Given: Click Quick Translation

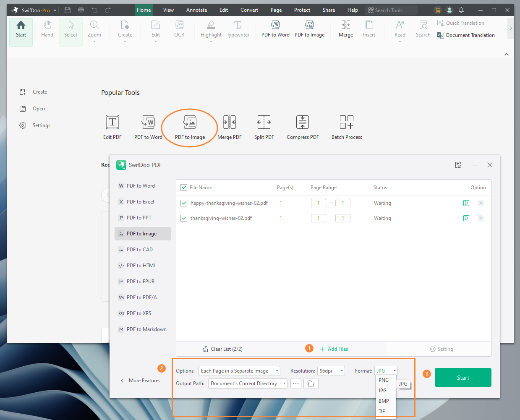Looking at the screenshot, I should [x=461, y=23].
